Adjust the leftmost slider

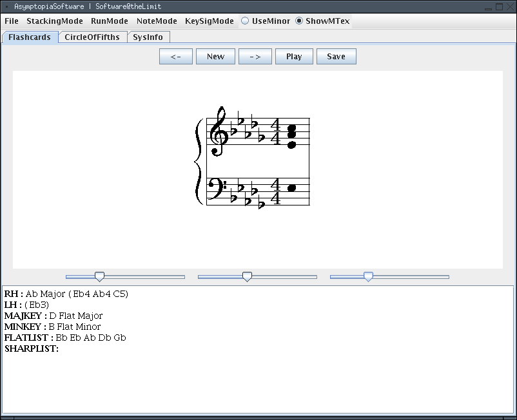[x=100, y=276]
